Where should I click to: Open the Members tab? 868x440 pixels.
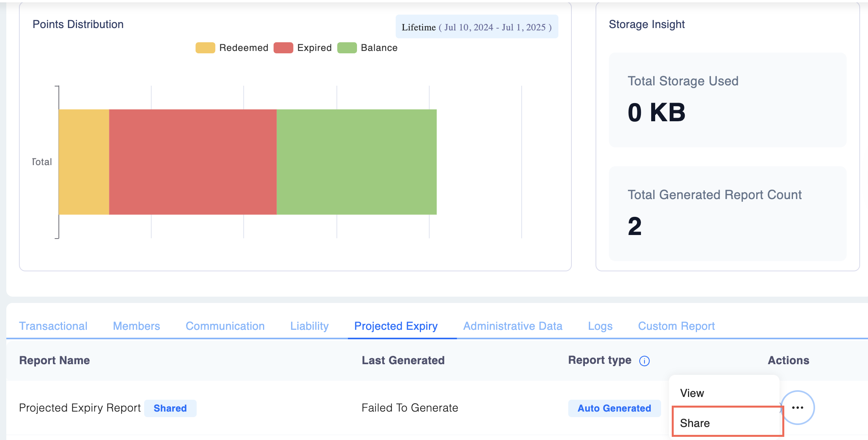(136, 326)
